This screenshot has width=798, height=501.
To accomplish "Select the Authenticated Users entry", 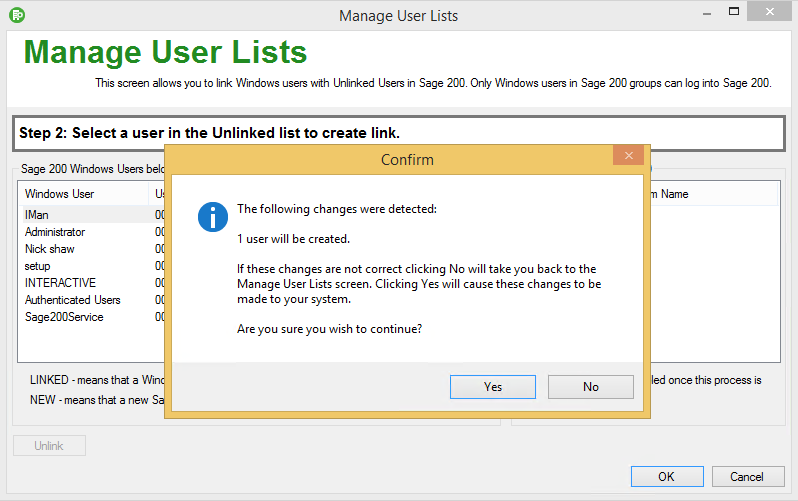I will [x=72, y=300].
